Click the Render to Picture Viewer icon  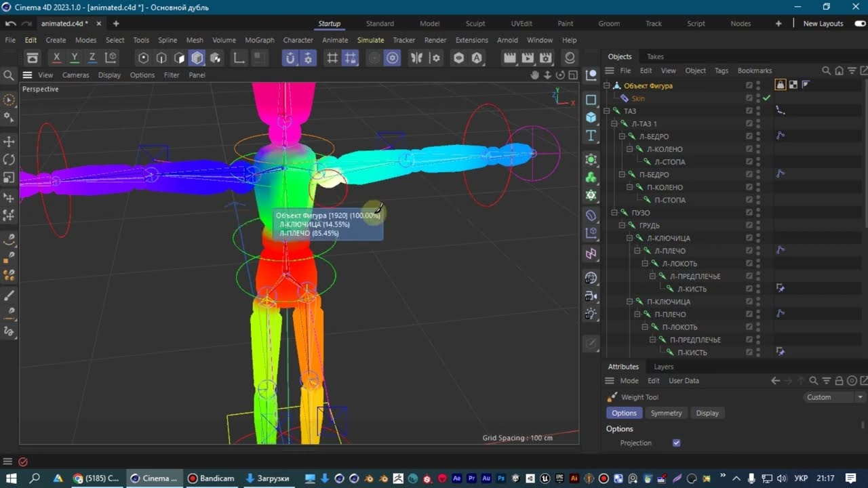click(527, 58)
